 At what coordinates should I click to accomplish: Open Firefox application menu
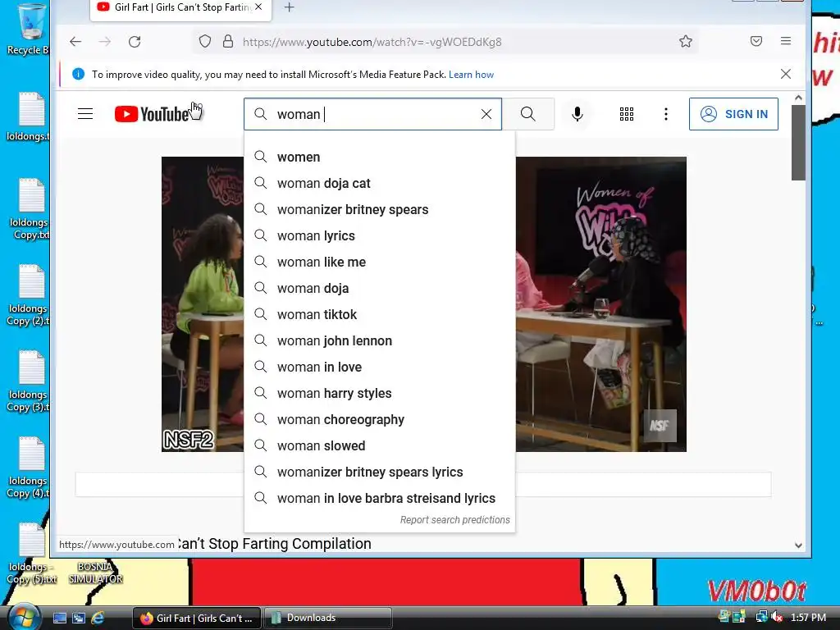[x=786, y=41]
